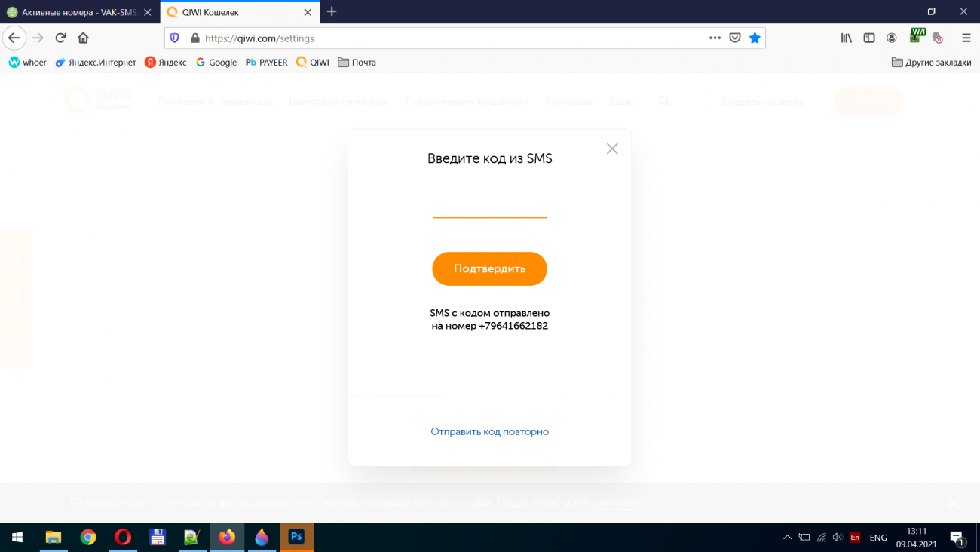980x552 pixels.
Task: Open the PAYEER bookmark
Action: click(266, 63)
